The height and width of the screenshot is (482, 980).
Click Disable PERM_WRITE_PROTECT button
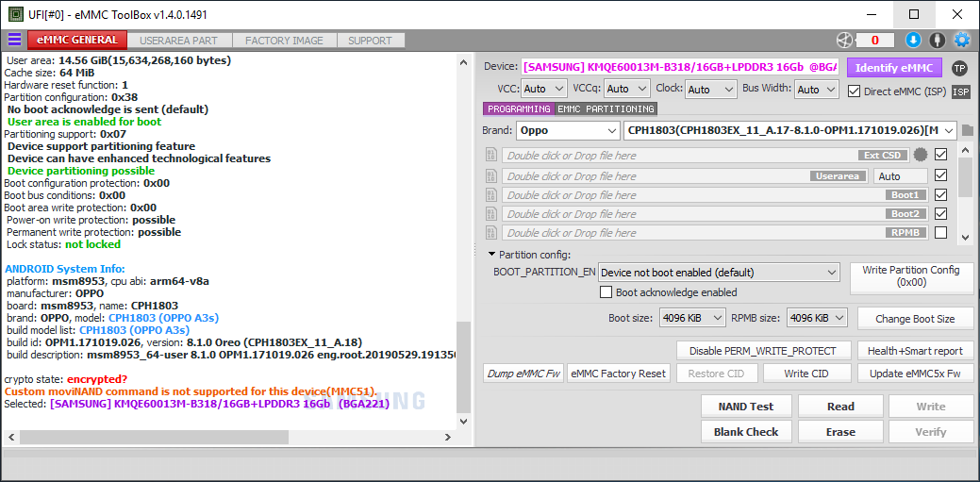click(764, 351)
